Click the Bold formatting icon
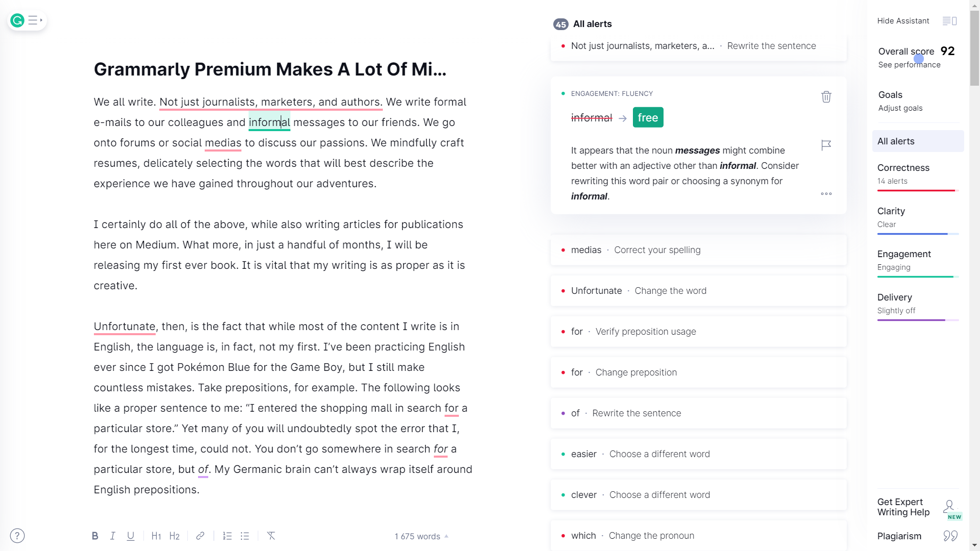This screenshot has height=551, width=980. pos(95,536)
